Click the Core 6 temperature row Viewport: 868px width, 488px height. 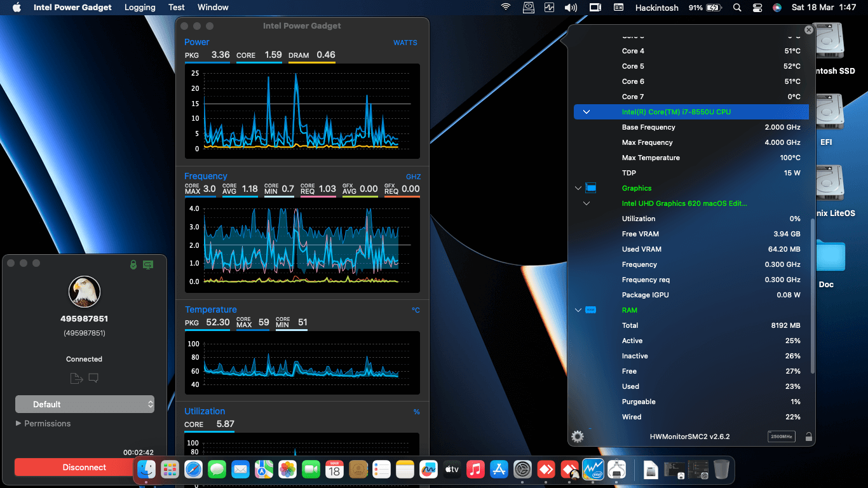coord(691,81)
